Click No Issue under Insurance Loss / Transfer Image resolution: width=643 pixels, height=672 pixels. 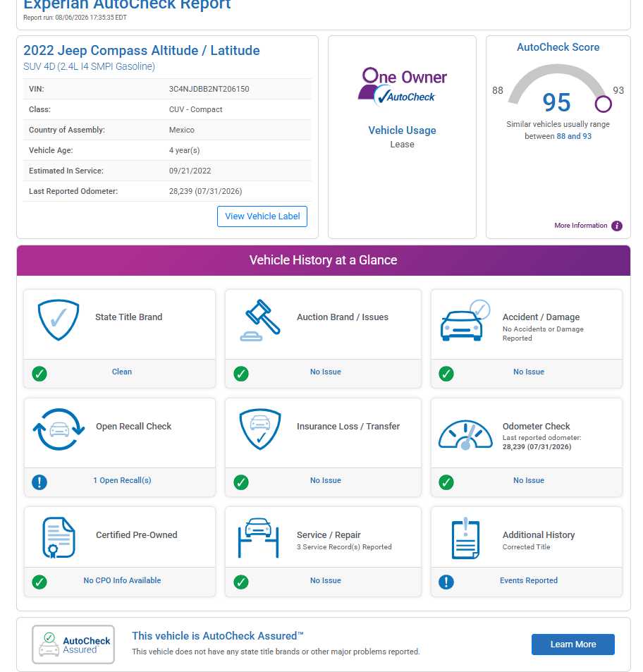click(x=326, y=480)
